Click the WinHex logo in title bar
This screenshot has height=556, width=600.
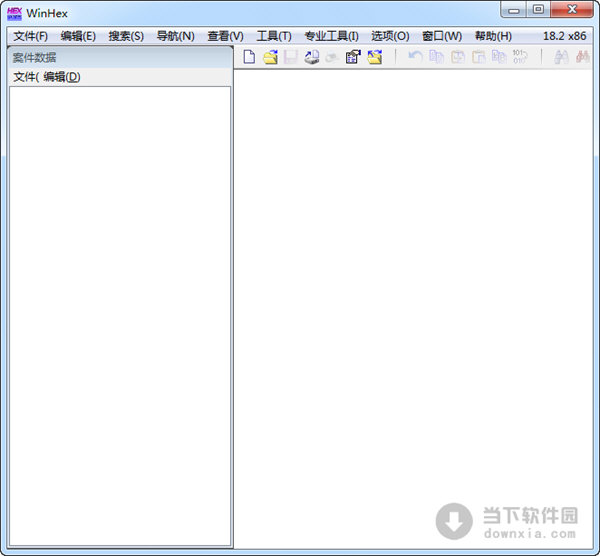click(x=15, y=13)
